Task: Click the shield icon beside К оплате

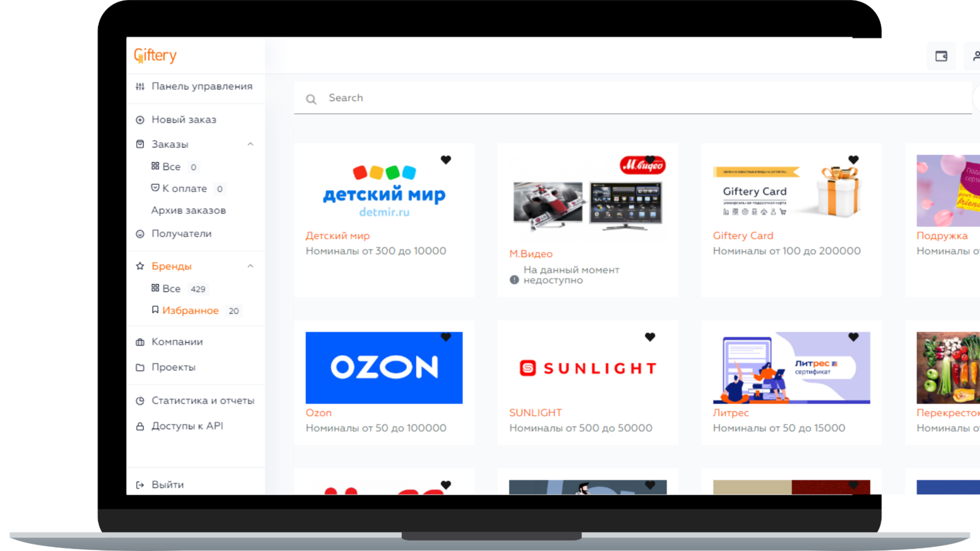Action: tap(155, 188)
